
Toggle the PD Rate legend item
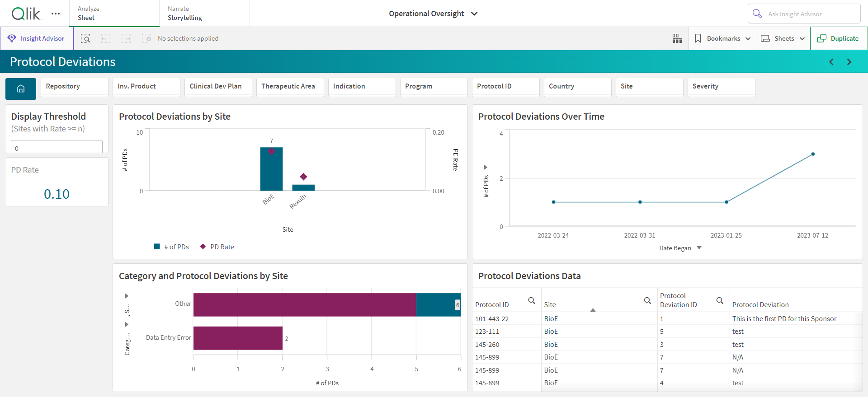point(217,247)
